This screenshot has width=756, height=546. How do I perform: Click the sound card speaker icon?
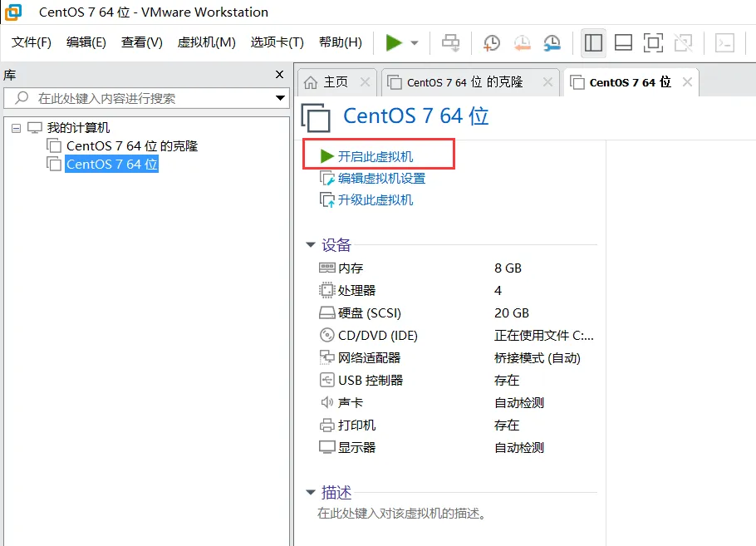[326, 402]
